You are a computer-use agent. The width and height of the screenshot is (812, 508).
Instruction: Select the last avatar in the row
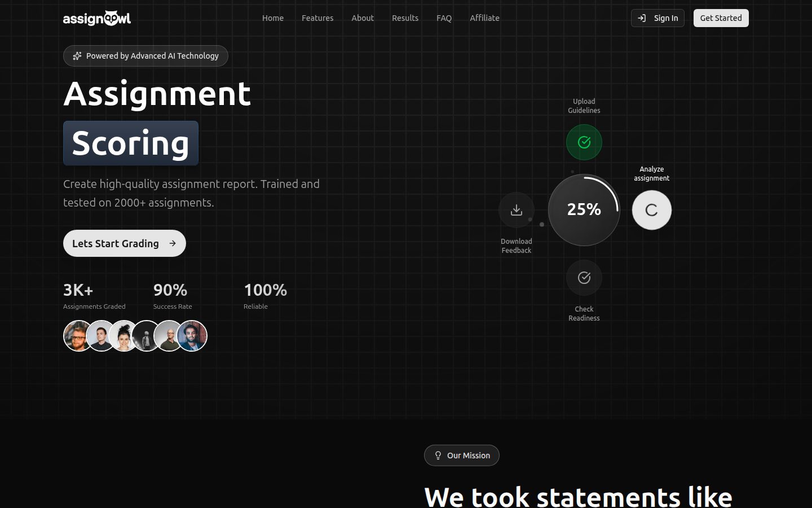(193, 336)
